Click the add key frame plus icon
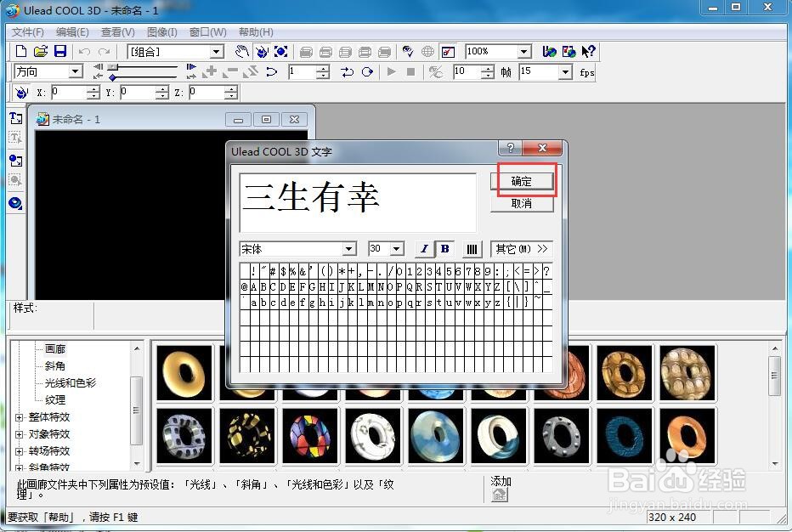The width and height of the screenshot is (792, 532). point(210,71)
